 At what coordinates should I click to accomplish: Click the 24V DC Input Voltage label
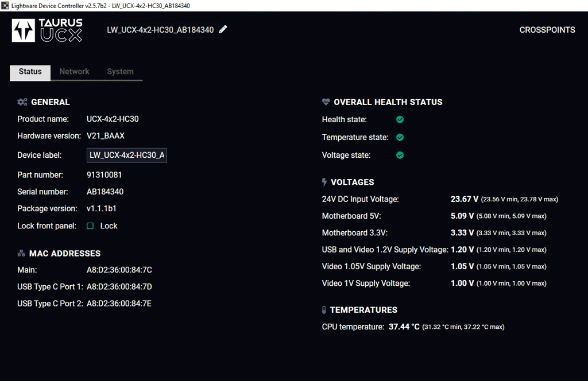click(x=361, y=199)
